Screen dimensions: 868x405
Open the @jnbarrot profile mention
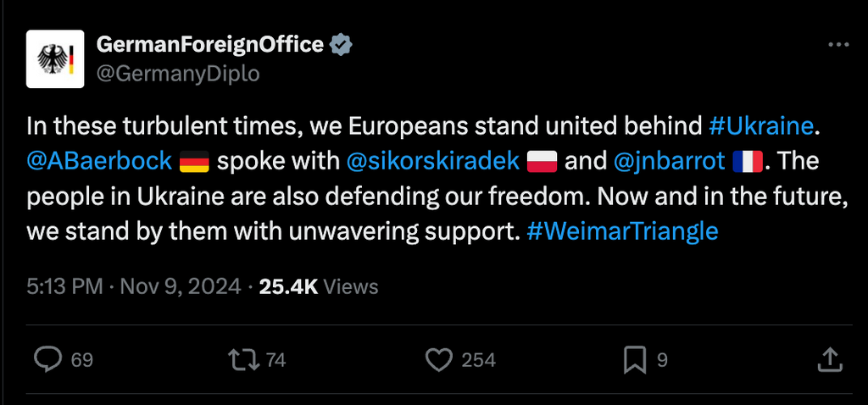670,162
